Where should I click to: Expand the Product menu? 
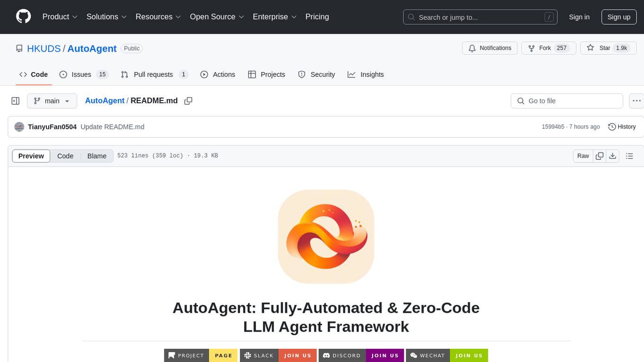(x=60, y=17)
